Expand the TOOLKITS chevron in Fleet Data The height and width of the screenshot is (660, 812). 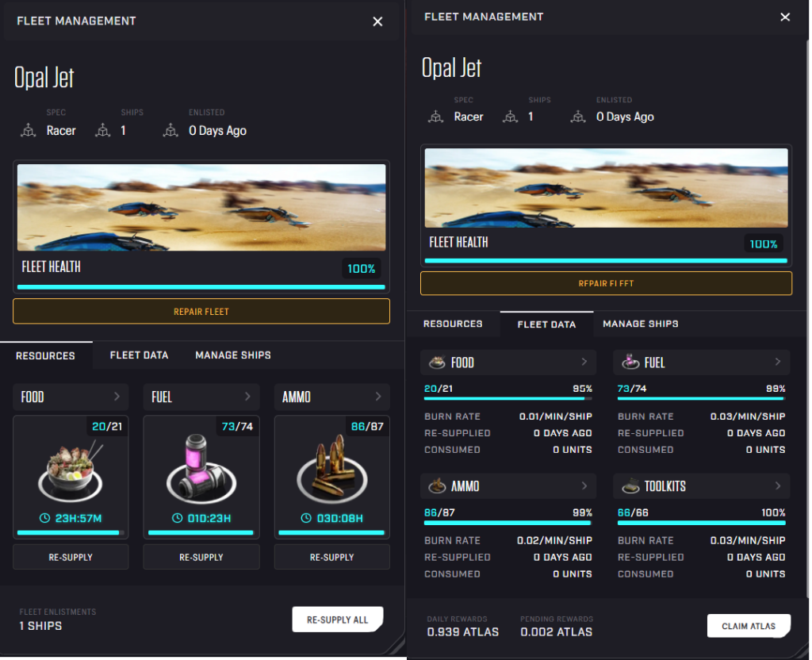[x=777, y=486]
